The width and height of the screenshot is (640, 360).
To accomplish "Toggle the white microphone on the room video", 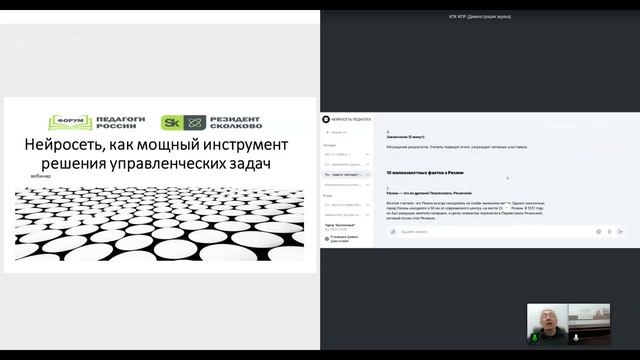I will point(576,338).
